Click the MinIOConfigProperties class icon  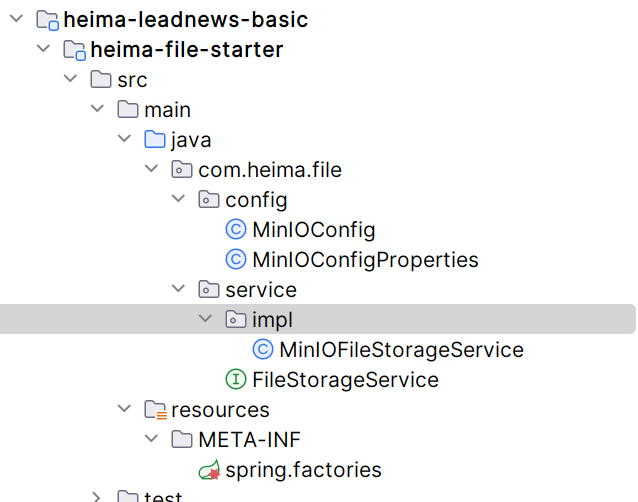tap(236, 260)
